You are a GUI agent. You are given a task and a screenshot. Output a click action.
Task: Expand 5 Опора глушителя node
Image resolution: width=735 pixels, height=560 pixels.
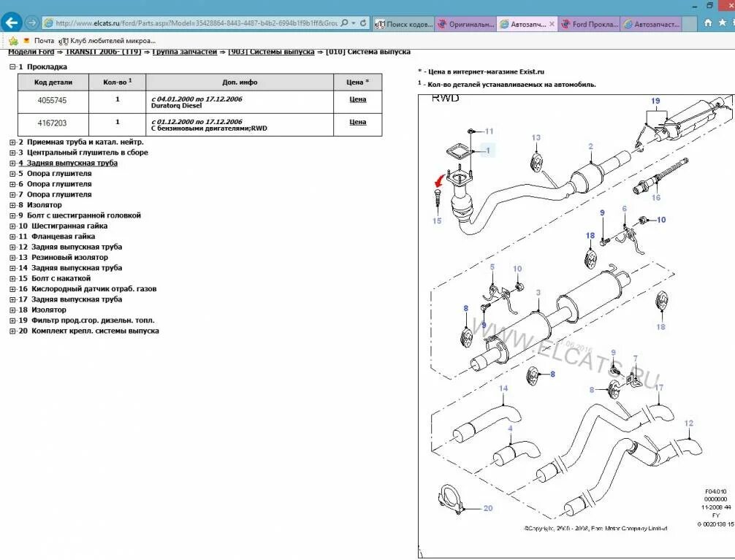click(12, 173)
